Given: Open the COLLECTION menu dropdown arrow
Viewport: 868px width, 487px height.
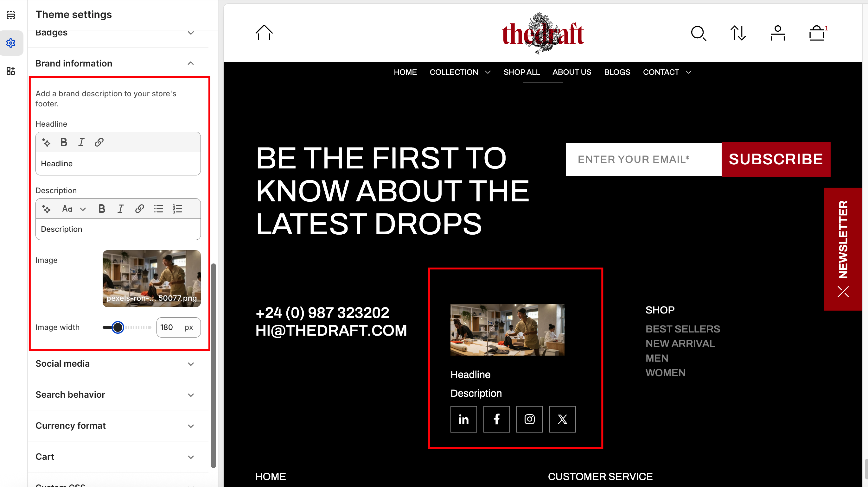Looking at the screenshot, I should (x=488, y=73).
